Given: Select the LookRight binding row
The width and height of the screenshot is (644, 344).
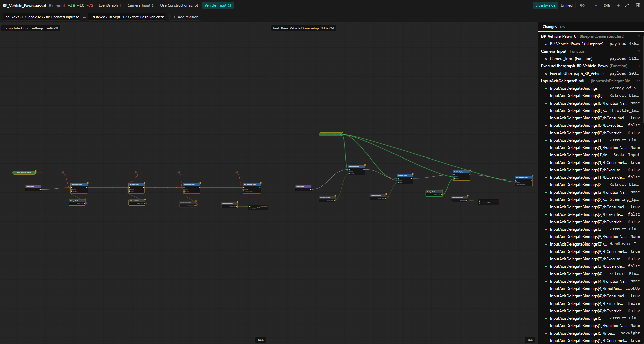Looking at the screenshot, I should coord(590,333).
